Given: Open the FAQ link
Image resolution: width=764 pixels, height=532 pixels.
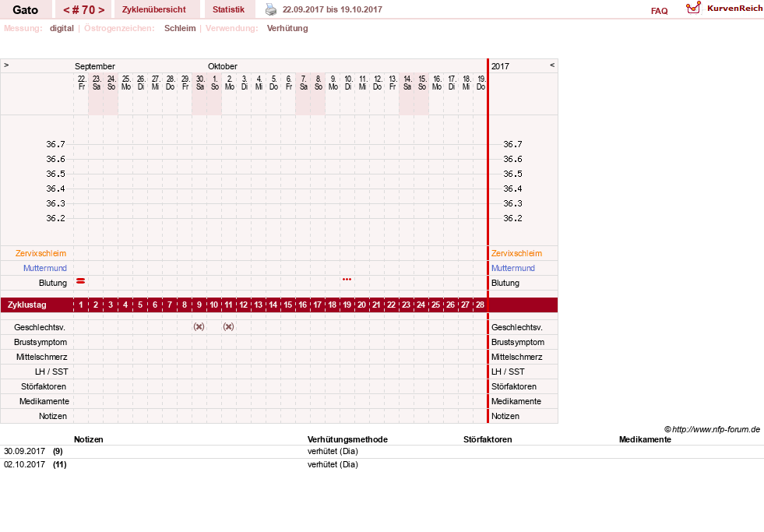Looking at the screenshot, I should [659, 11].
